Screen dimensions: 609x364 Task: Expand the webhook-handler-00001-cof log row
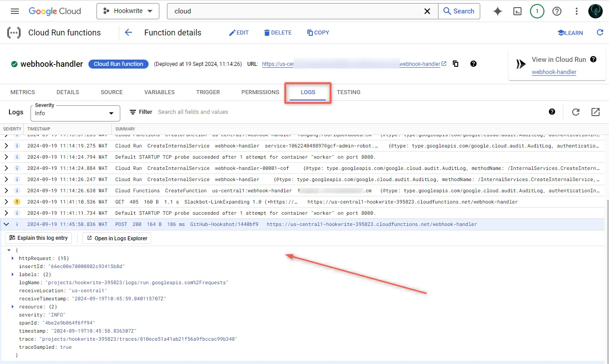(x=6, y=168)
